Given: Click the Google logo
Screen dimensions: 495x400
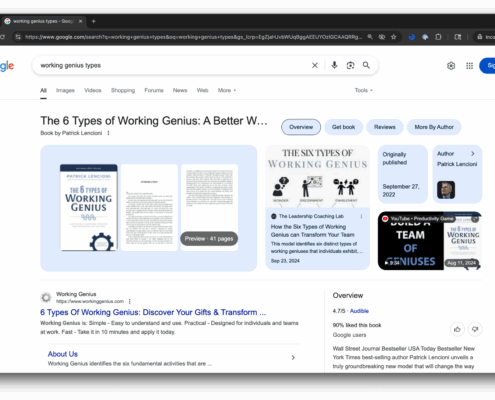Looking at the screenshot, I should pos(7,66).
